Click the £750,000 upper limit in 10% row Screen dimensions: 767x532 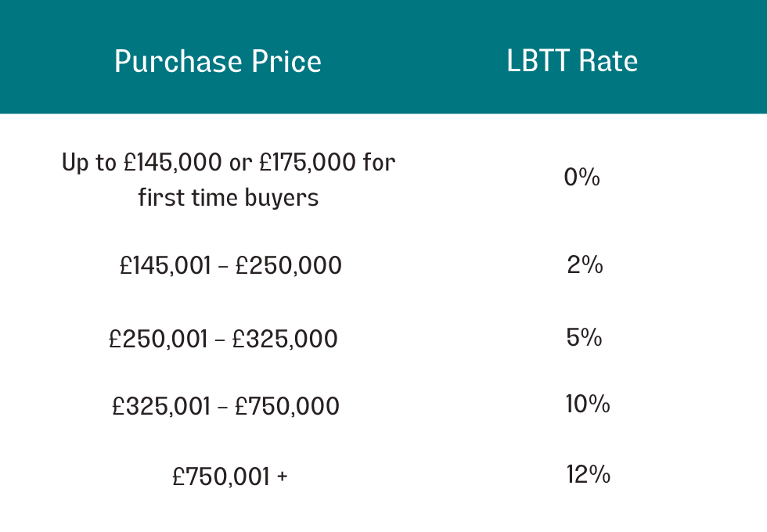[287, 406]
